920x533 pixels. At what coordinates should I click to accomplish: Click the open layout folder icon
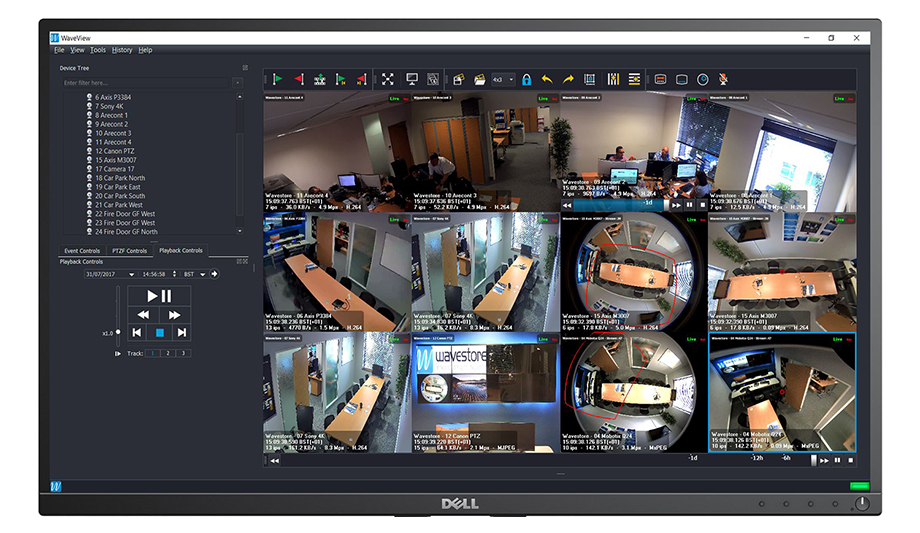coord(479,79)
